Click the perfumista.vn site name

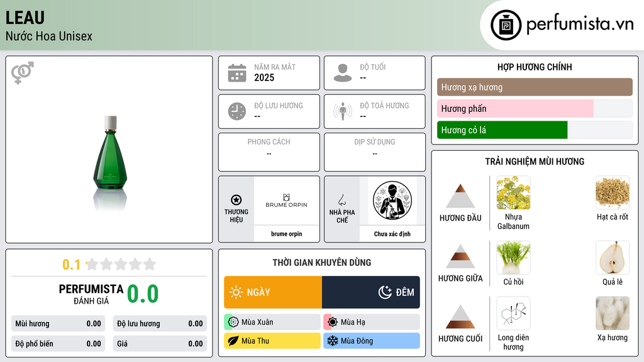point(580,25)
